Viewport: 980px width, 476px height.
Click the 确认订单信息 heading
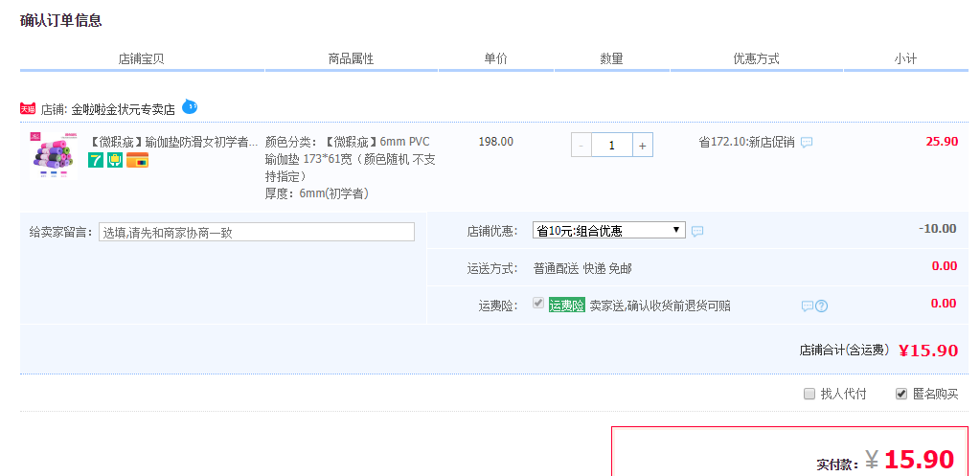click(x=60, y=21)
